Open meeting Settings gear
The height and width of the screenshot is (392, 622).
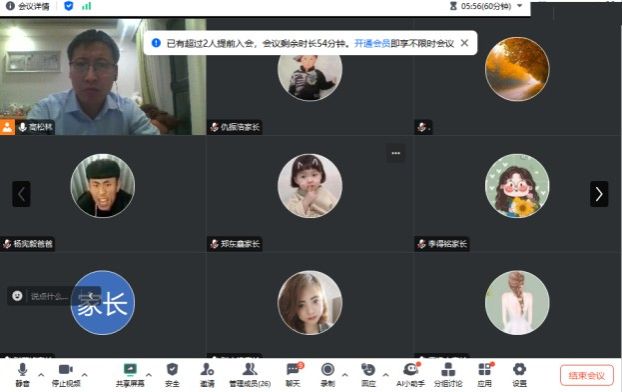coord(519,375)
